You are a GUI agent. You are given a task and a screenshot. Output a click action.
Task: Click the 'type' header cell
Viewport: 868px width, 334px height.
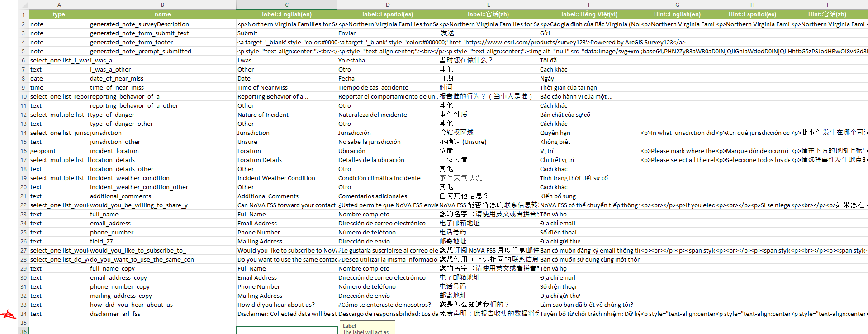[59, 14]
